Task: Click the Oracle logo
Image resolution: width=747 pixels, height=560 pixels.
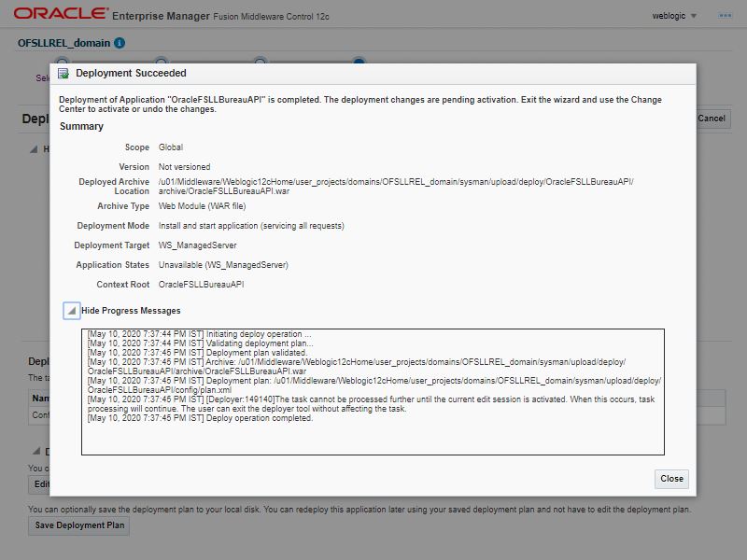Action: [61, 14]
